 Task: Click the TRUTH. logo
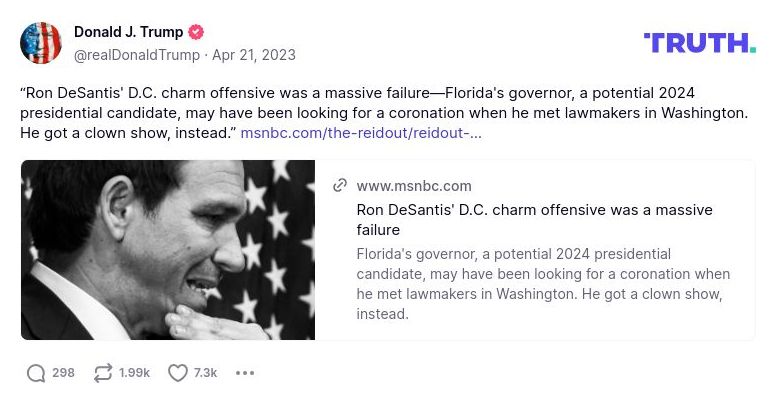(699, 43)
